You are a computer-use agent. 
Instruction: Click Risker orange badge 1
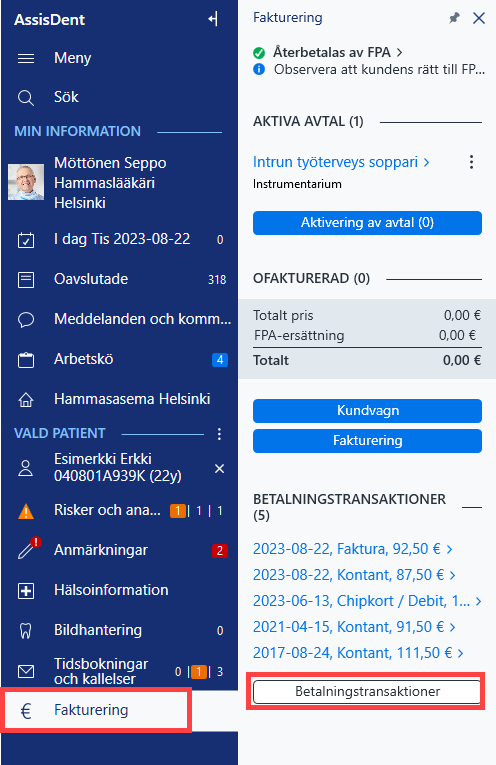[x=178, y=511]
